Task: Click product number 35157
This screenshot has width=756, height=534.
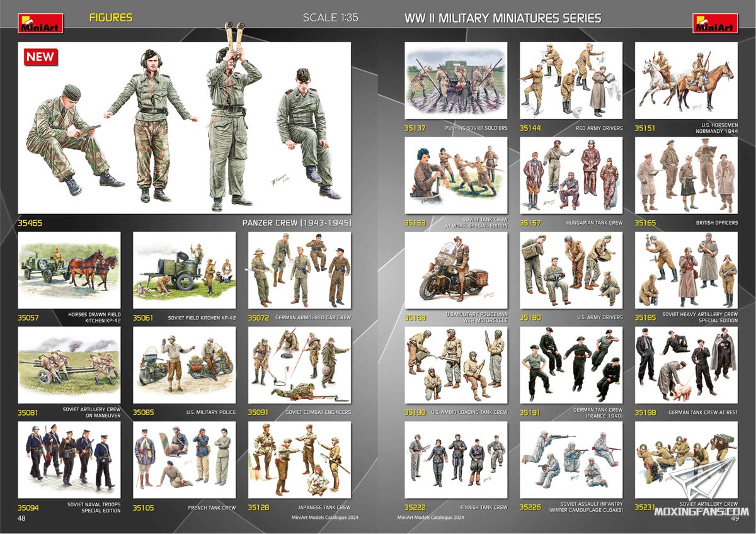Action: click(x=530, y=223)
